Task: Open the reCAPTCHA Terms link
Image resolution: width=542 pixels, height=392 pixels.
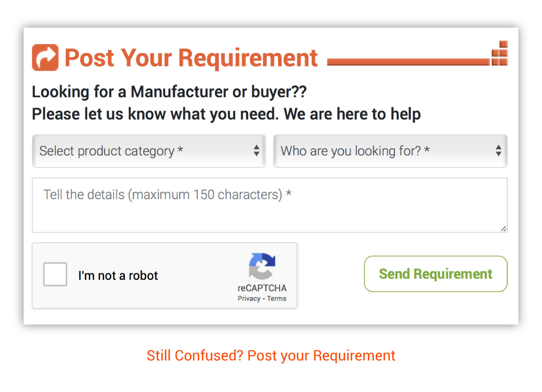Action: (277, 299)
